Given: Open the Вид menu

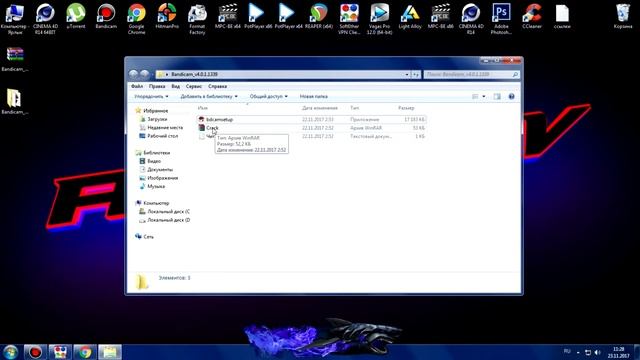Looking at the screenshot, I should click(x=176, y=86).
